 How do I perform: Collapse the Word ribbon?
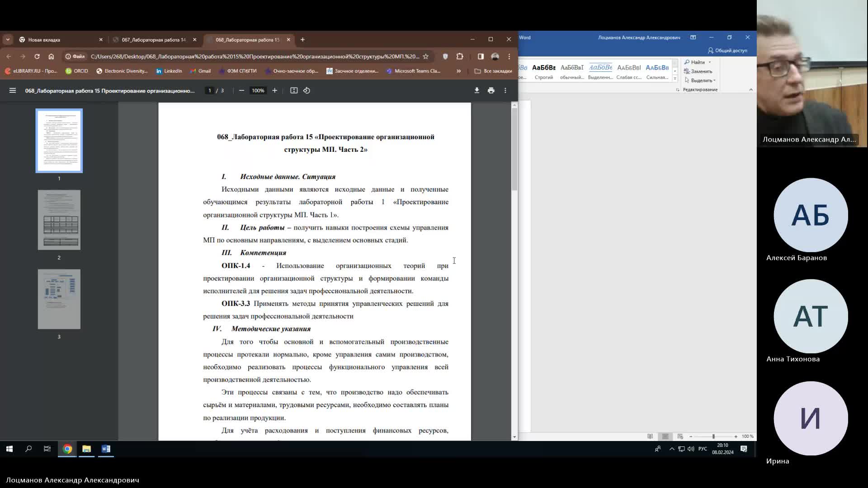[x=751, y=89]
